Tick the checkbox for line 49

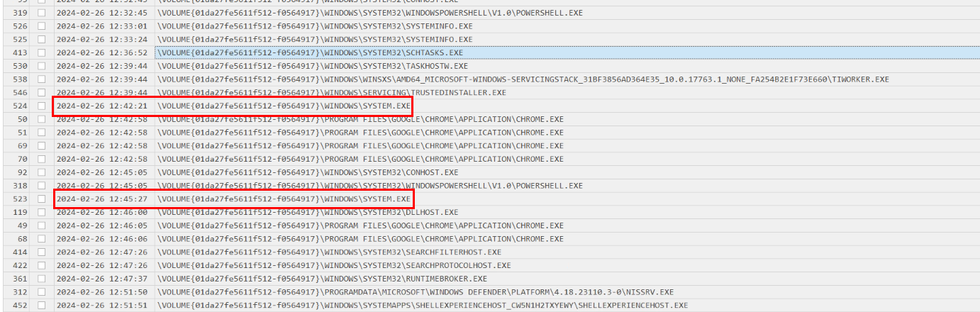tap(41, 225)
